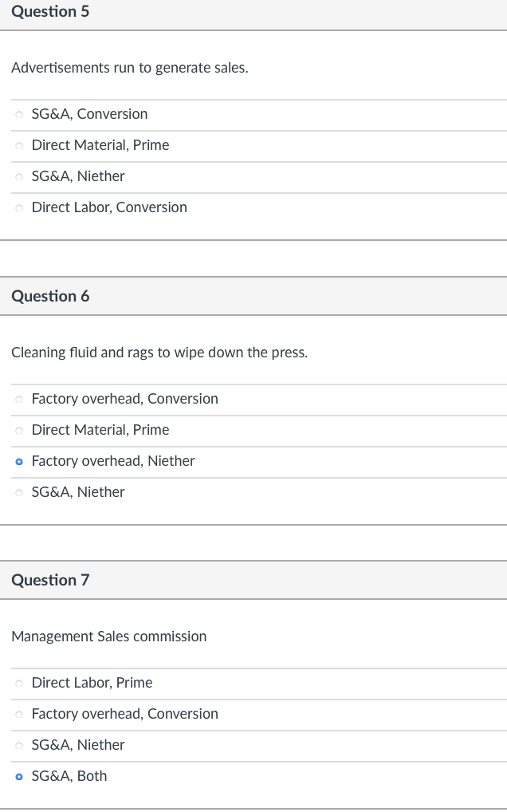
Task: Choose 'Factory overhead, Conversion' under Question 7
Action: (x=19, y=714)
